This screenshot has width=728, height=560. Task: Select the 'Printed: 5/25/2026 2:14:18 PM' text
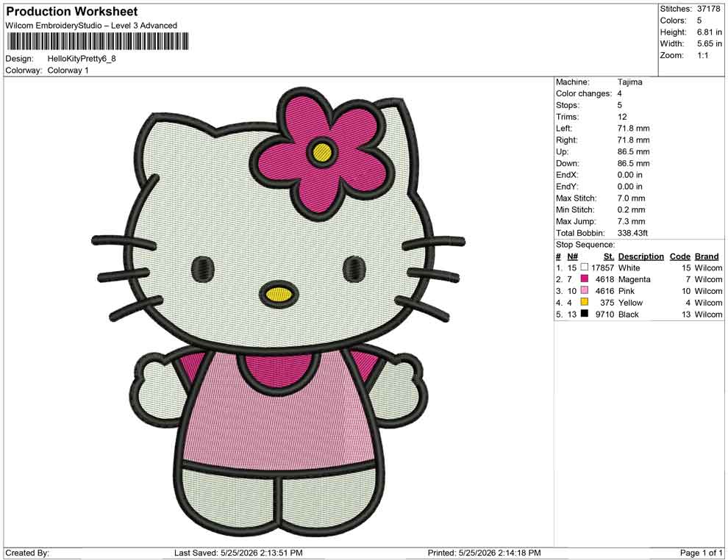[x=485, y=553]
